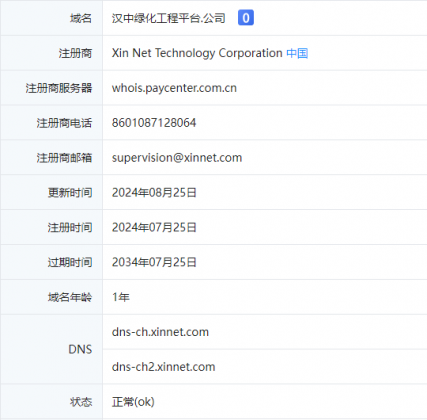Click the 注册商服务器 row label
427x420 pixels.
(59, 88)
